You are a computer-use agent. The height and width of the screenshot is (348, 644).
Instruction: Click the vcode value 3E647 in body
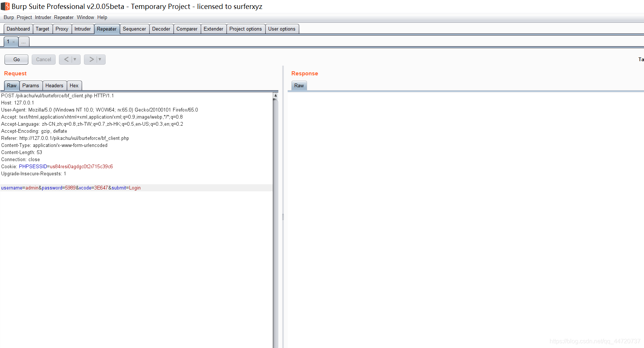[101, 188]
